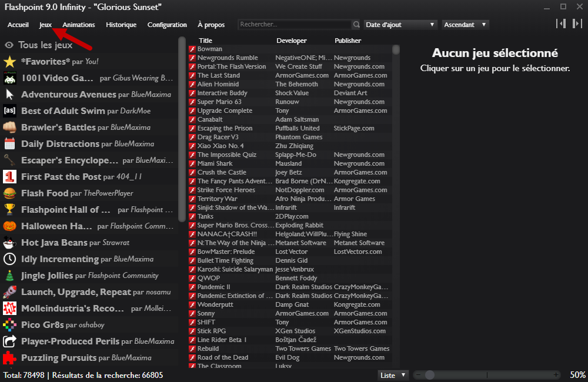Switch to the Jeux tab
588x382 pixels.
pyautogui.click(x=45, y=25)
